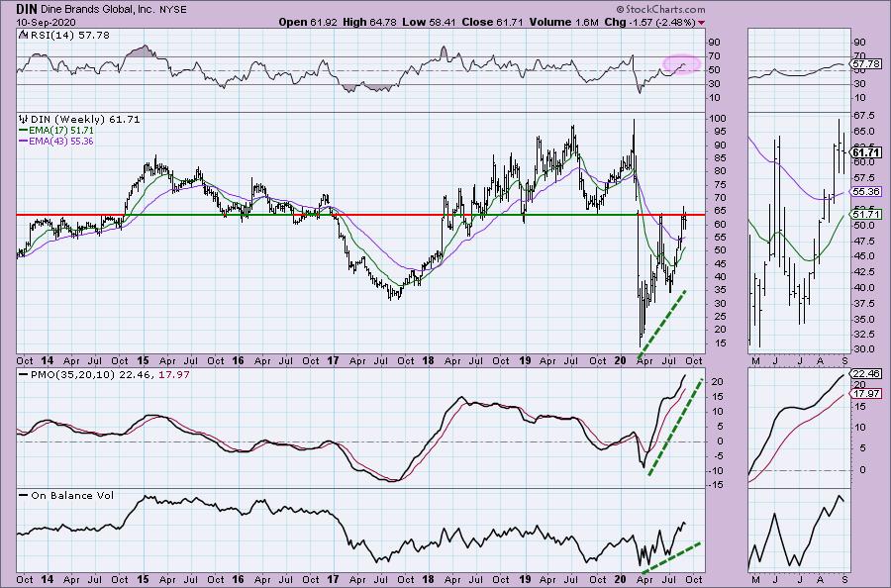The height and width of the screenshot is (588, 891).
Task: Click the red-green horizontal support line
Action: 360,215
